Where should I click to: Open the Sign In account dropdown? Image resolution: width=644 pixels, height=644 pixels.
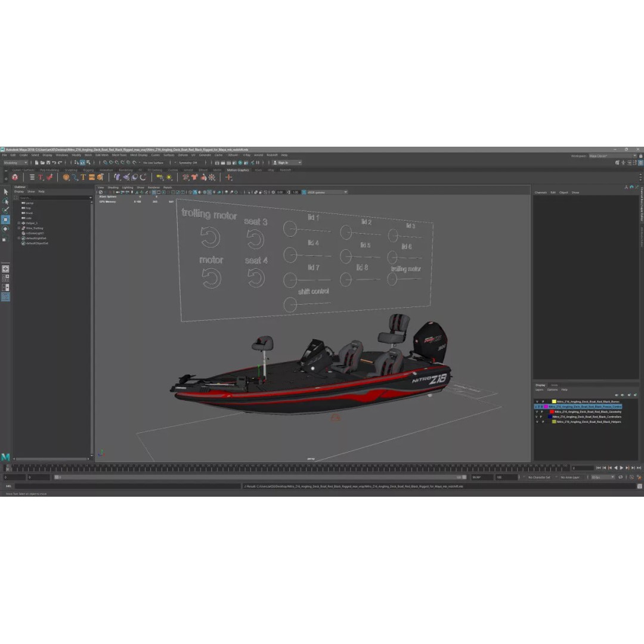pyautogui.click(x=287, y=163)
